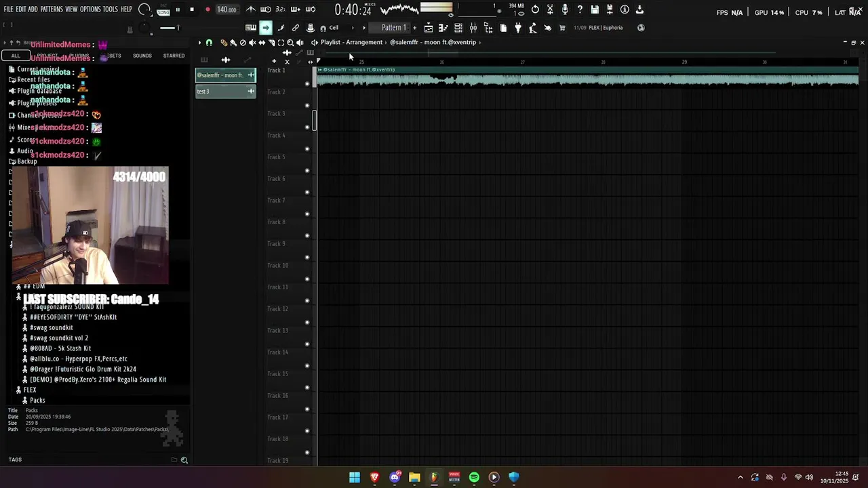868x488 pixels.
Task: Click the microphone one-click recording icon
Action: (x=565, y=9)
